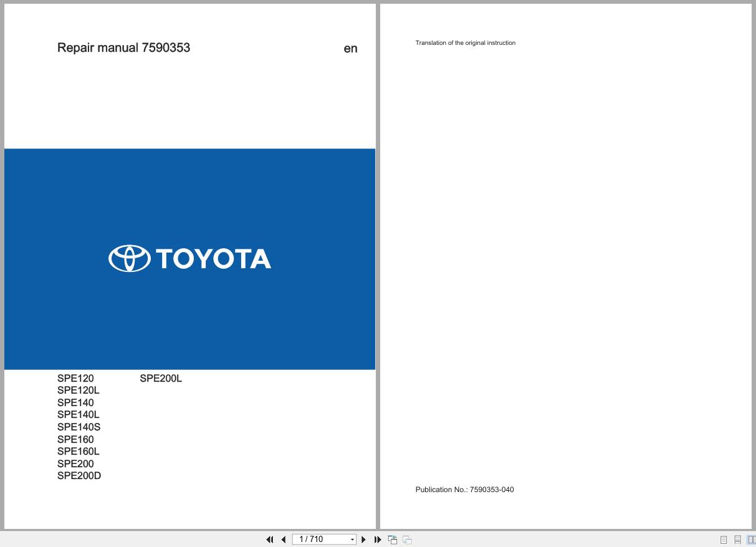Click the 'SPE200D' model text
Image resolution: width=756 pixels, height=547 pixels.
[79, 476]
